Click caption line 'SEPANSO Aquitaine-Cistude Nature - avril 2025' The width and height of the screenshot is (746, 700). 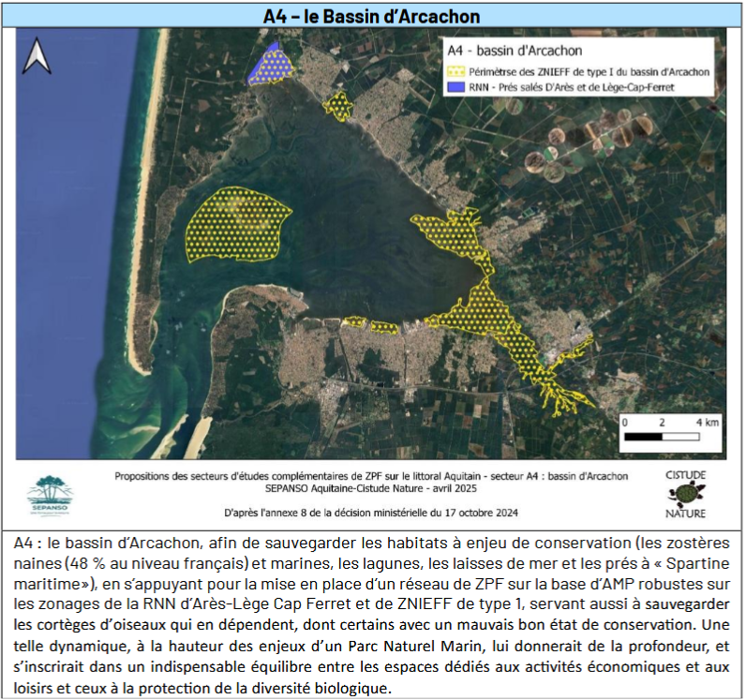(x=371, y=488)
